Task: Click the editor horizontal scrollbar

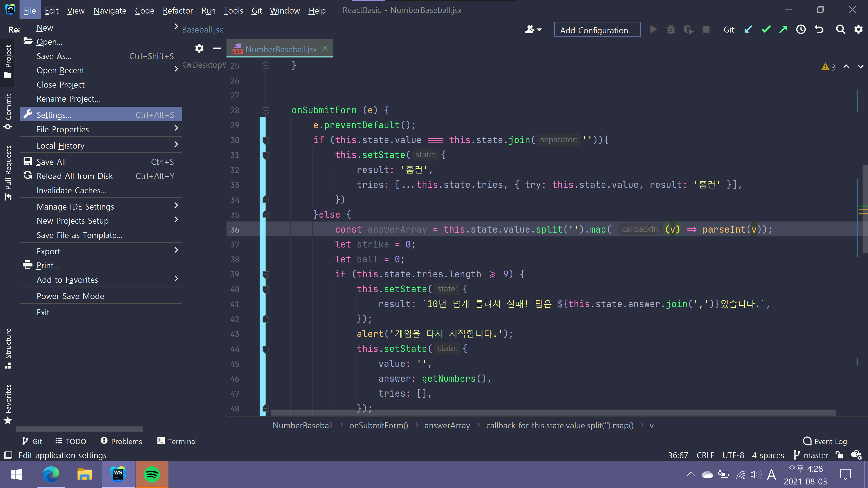Action: [553, 413]
